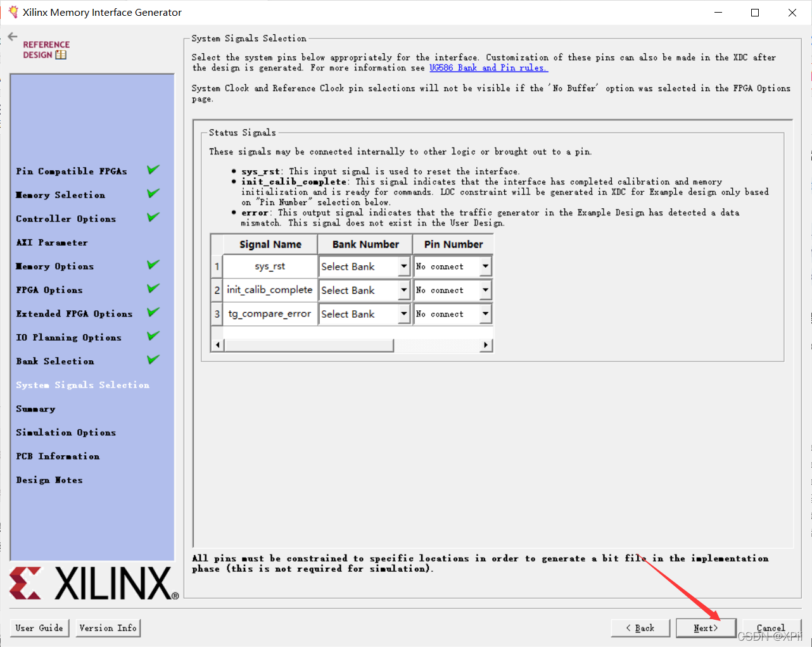Click the Signal Name column header
Viewport: 812px width, 647px height.
270,244
